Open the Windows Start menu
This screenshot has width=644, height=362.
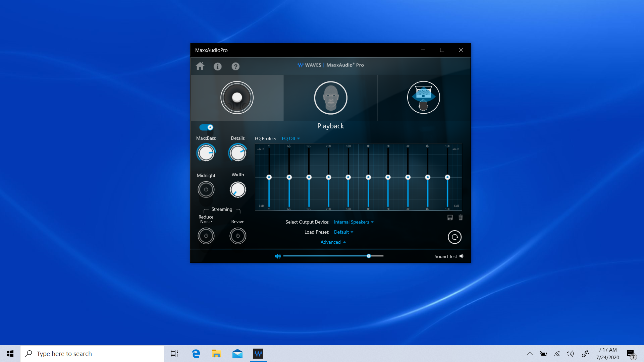click(10, 354)
